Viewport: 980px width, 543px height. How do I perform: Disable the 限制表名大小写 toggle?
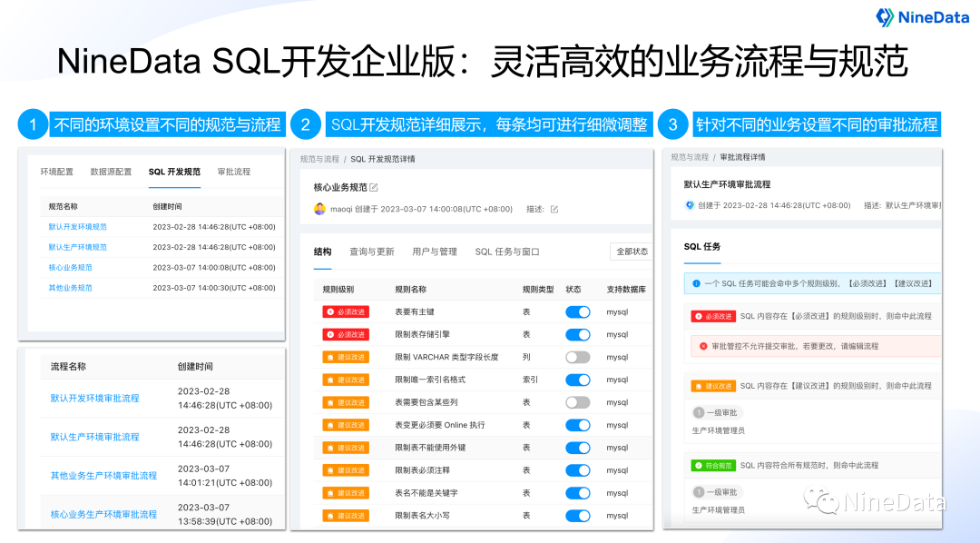(577, 516)
